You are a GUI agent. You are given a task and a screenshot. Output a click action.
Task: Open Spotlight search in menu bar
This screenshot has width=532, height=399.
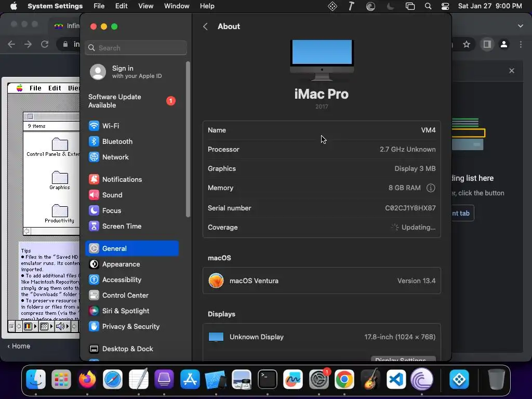(x=428, y=6)
